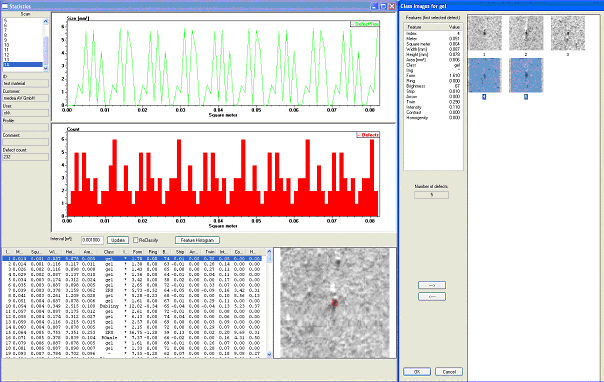The image size is (604, 382).
Task: Click OK in the Class Images window
Action: (x=417, y=372)
